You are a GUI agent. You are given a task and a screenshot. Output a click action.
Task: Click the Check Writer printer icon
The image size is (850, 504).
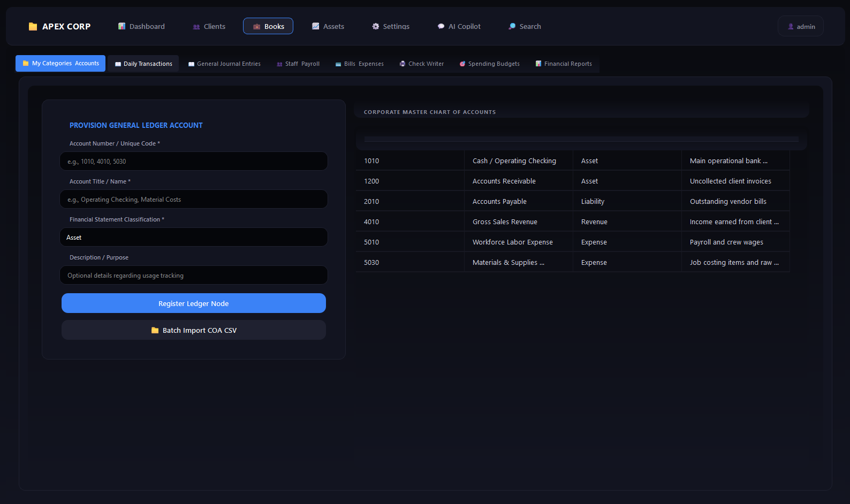pyautogui.click(x=403, y=64)
